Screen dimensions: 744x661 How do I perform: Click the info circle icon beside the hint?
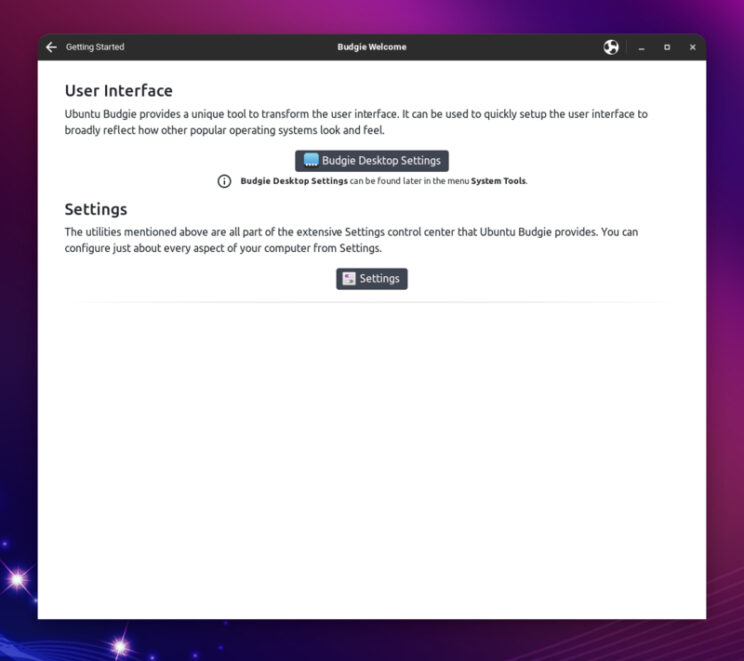(x=225, y=181)
